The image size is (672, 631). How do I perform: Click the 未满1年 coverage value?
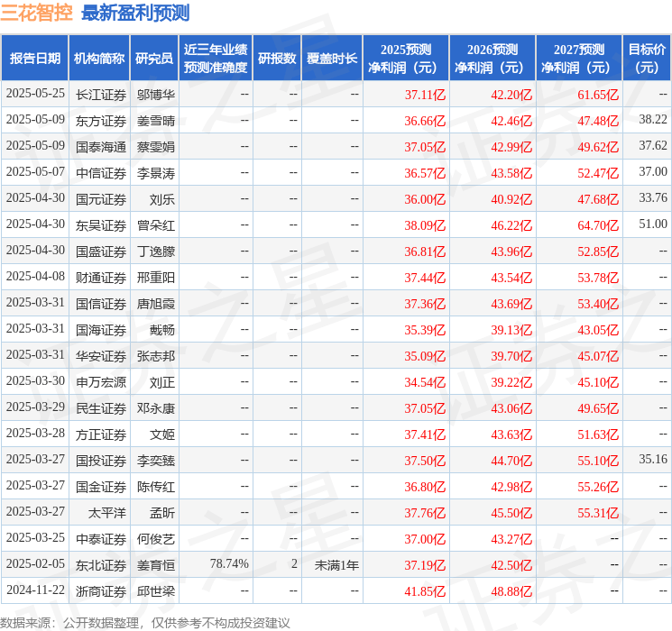point(336,565)
